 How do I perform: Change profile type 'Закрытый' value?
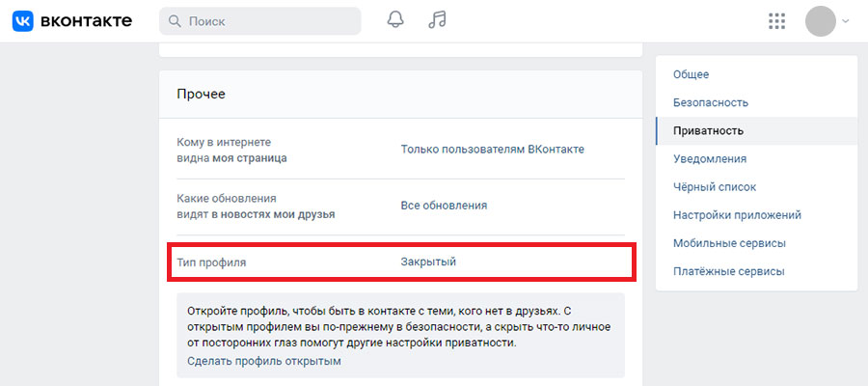tap(428, 262)
